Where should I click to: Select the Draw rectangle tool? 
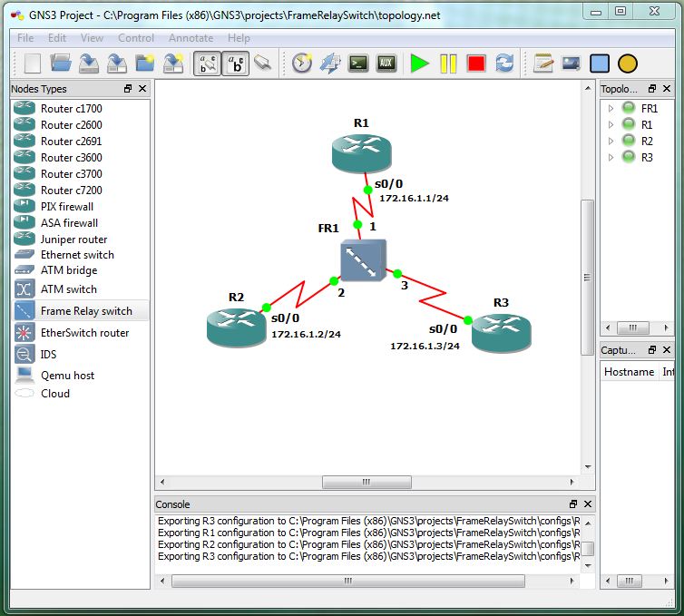600,64
